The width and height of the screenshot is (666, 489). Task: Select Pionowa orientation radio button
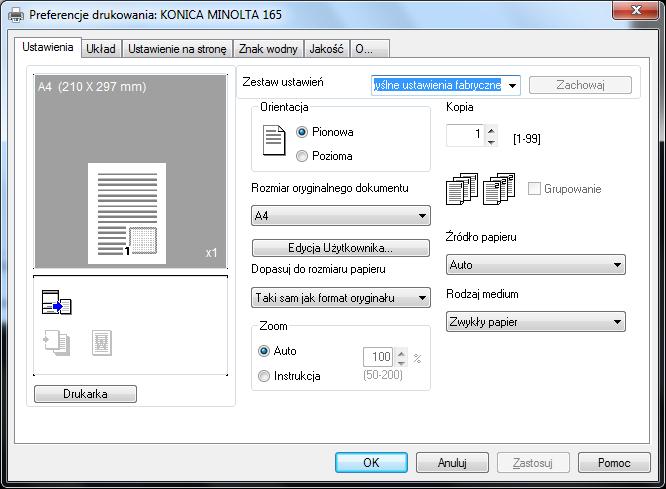(x=302, y=132)
